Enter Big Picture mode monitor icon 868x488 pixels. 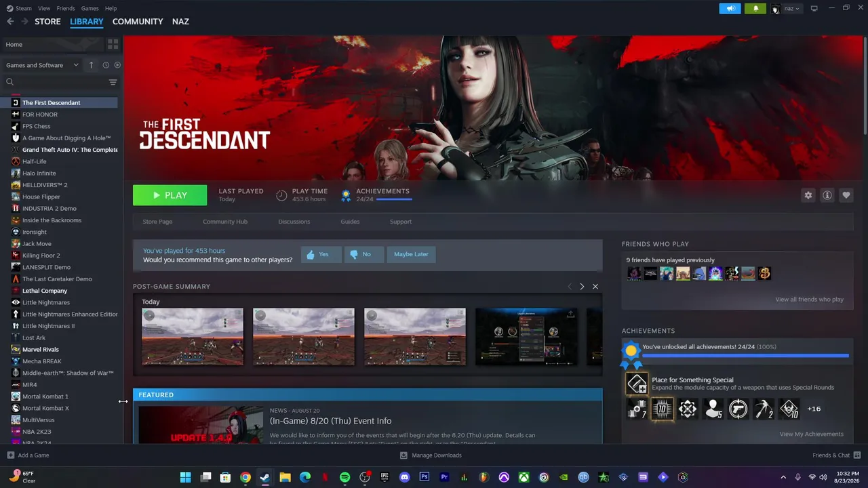click(x=814, y=8)
